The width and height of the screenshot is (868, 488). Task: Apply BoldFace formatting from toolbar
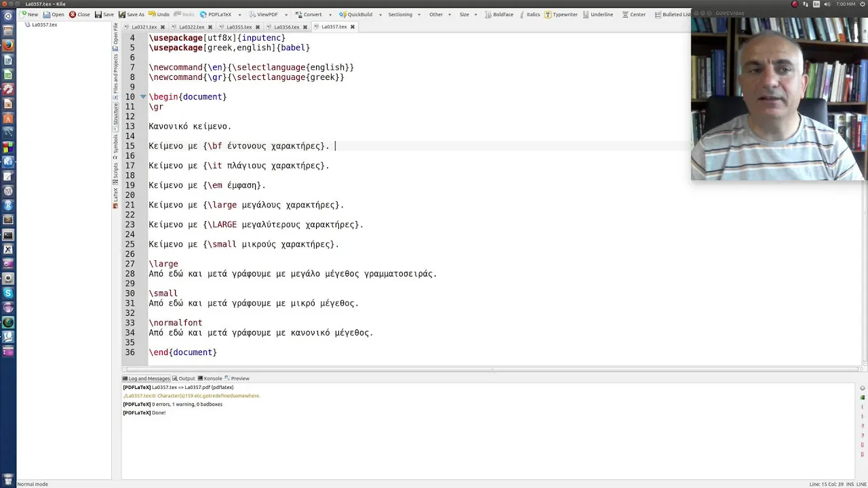tap(499, 14)
